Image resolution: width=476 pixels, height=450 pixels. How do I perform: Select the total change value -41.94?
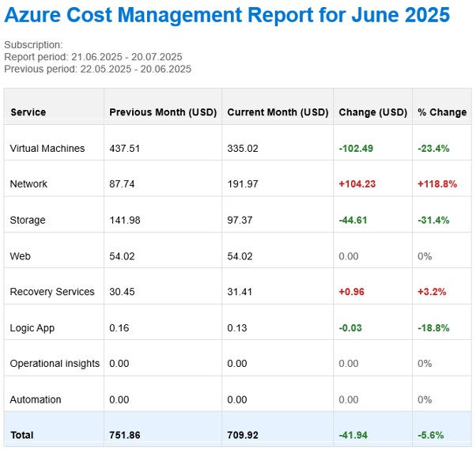pyautogui.click(x=353, y=435)
